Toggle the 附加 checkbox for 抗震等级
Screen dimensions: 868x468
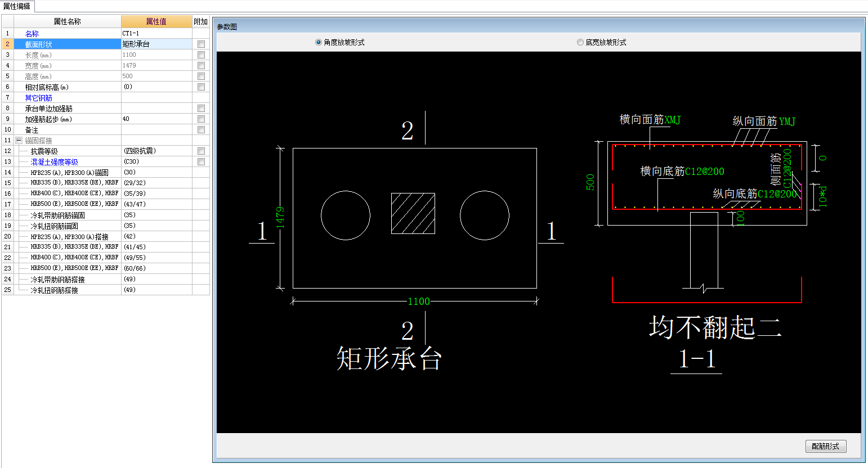[201, 151]
